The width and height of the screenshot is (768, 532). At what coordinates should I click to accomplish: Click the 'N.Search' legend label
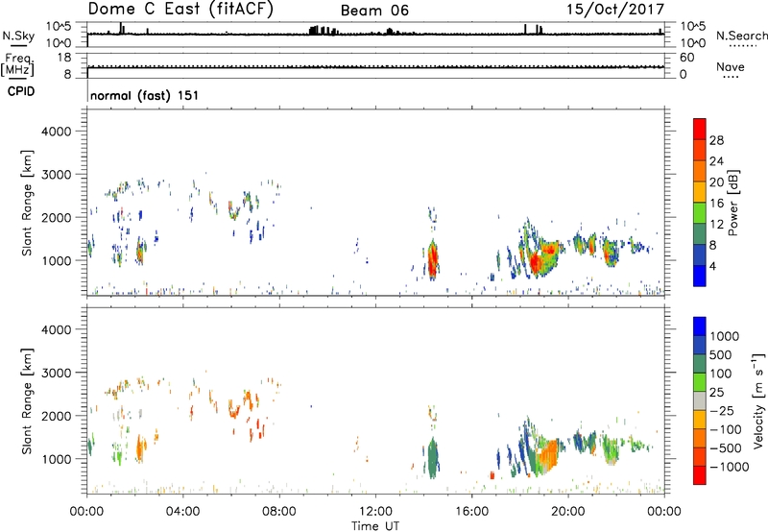click(x=742, y=36)
